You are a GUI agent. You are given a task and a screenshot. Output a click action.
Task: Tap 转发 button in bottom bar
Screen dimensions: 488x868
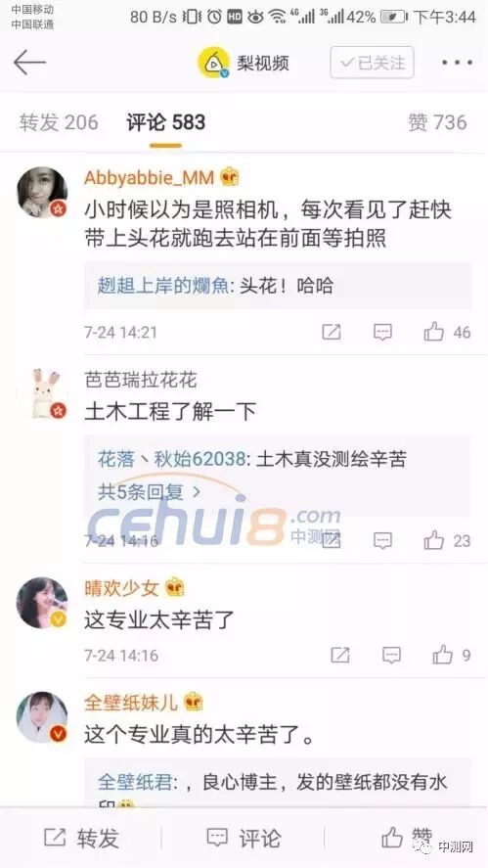pyautogui.click(x=81, y=838)
